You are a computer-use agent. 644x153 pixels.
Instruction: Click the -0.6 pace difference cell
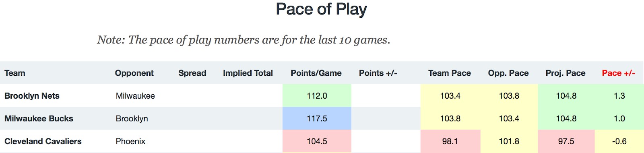click(x=619, y=141)
